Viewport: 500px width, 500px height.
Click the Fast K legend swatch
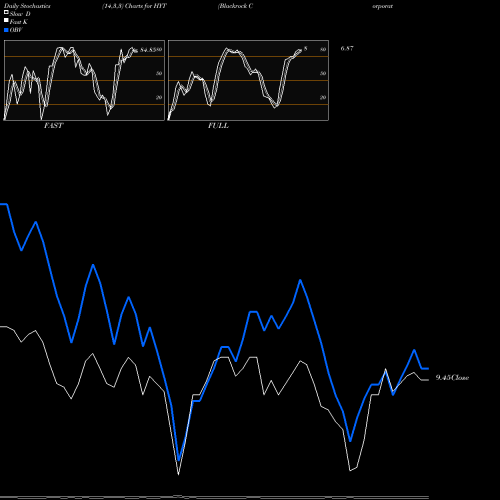(6, 21)
